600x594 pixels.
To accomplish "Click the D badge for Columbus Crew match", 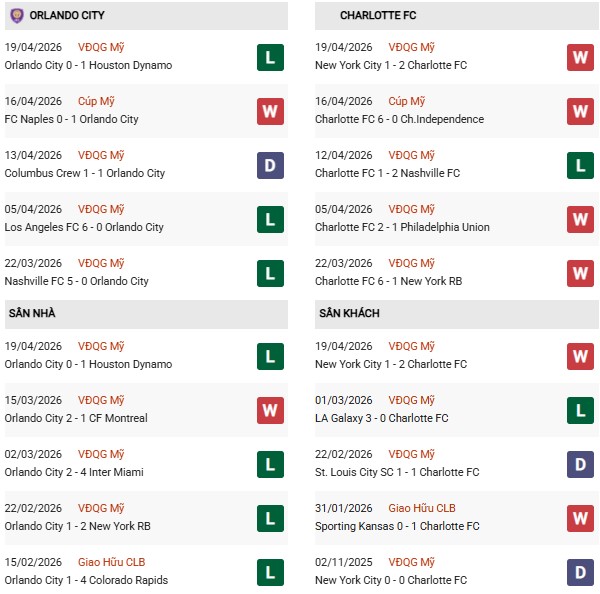I will (x=270, y=165).
